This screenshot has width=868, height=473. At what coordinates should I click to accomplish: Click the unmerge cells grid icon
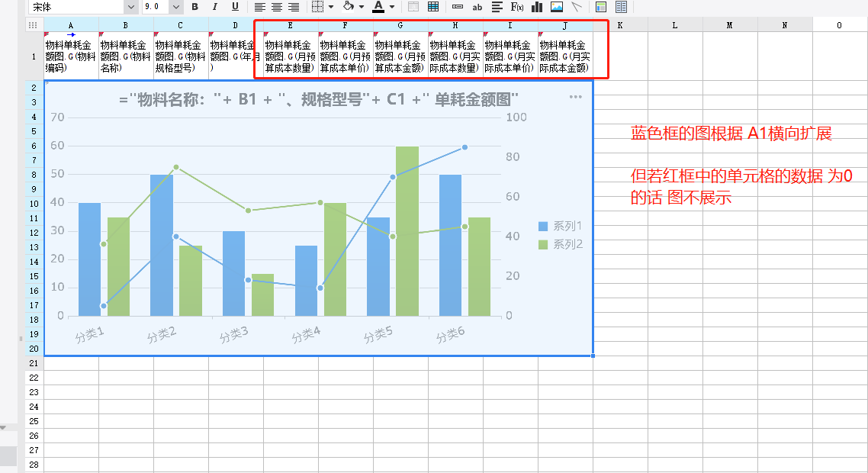(433, 7)
